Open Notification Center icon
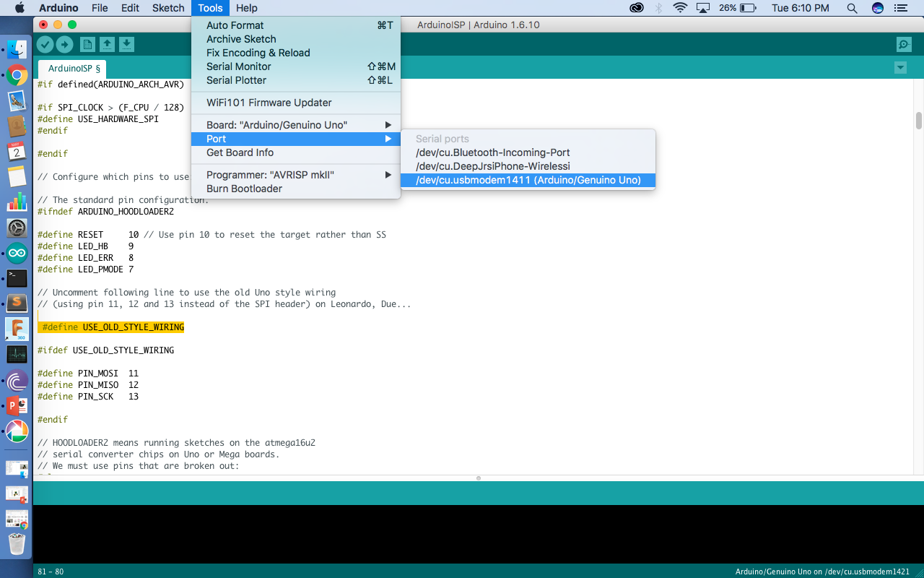924x578 pixels. pyautogui.click(x=899, y=8)
